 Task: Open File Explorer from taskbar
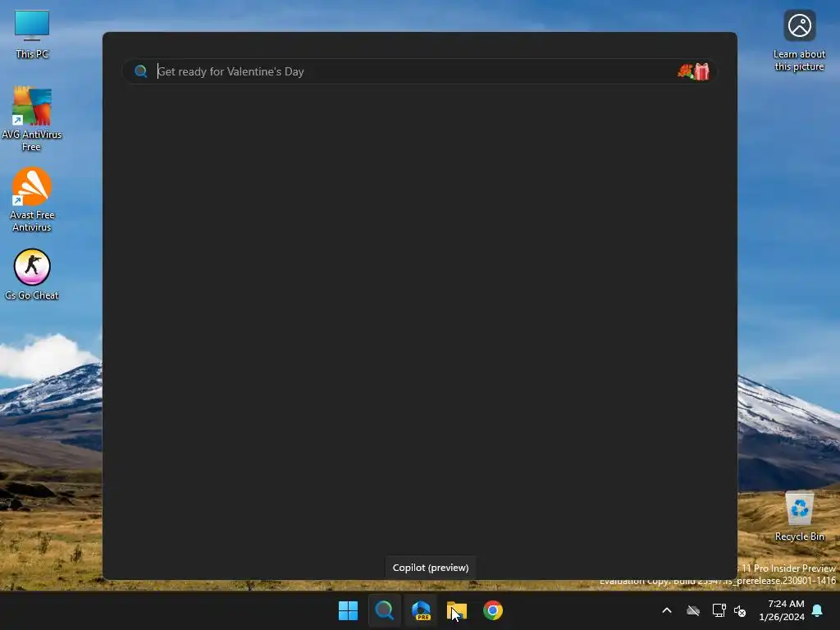(x=457, y=610)
